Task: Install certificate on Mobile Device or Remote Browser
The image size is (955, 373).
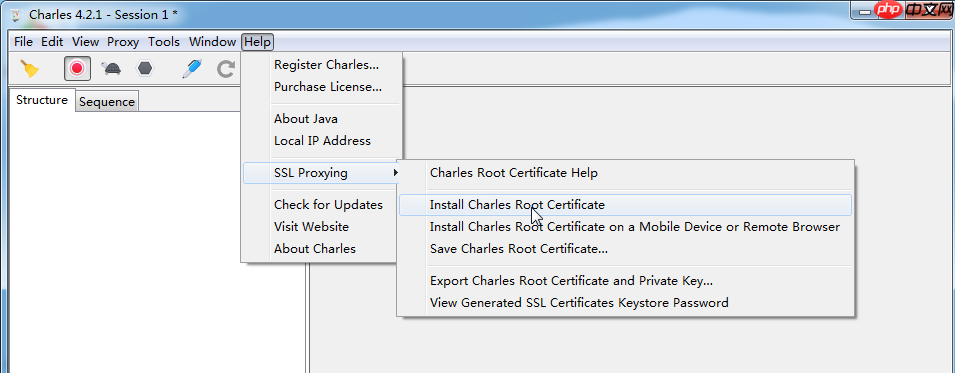Action: (626, 227)
